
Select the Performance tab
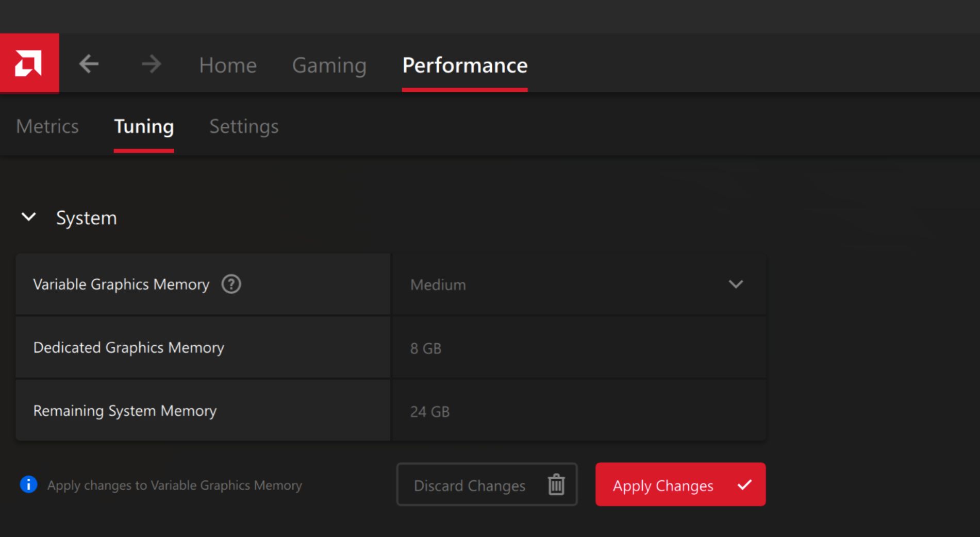coord(464,65)
